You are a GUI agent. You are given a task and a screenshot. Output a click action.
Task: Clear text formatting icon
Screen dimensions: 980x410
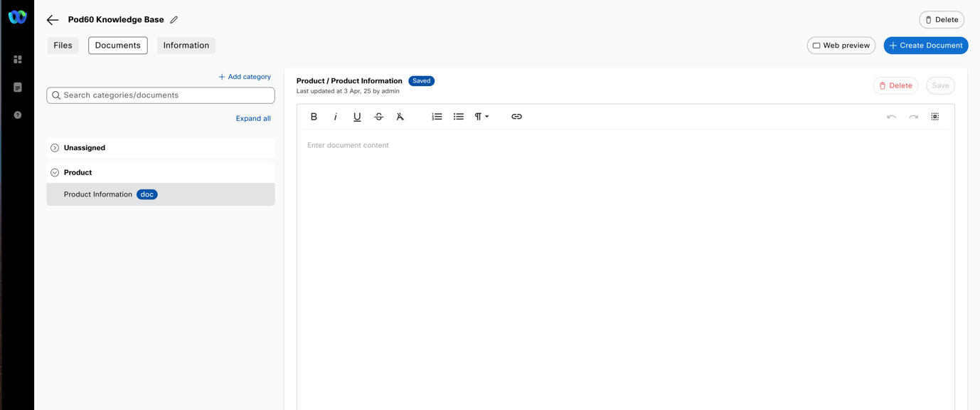click(400, 117)
